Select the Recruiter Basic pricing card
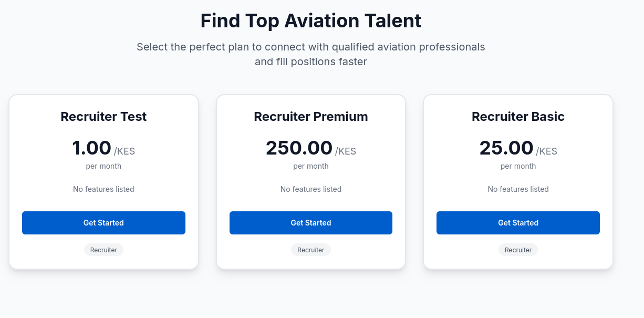This screenshot has width=644, height=318. 518,181
